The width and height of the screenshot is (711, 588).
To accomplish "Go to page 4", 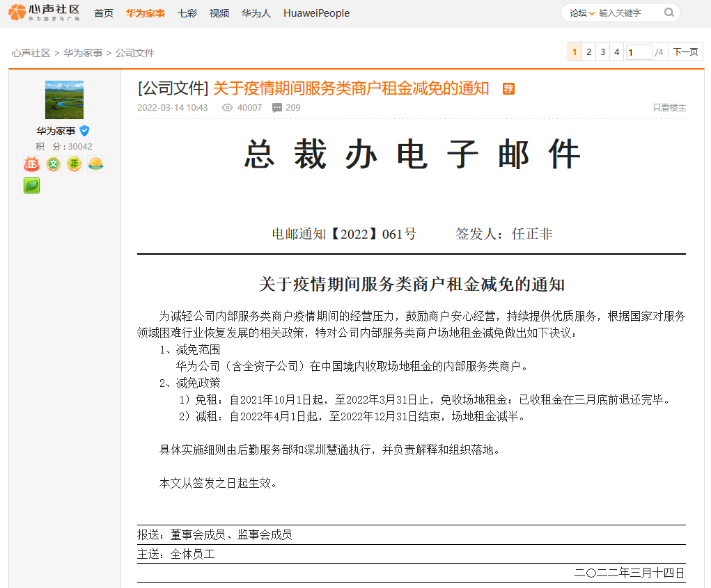I will coord(617,52).
